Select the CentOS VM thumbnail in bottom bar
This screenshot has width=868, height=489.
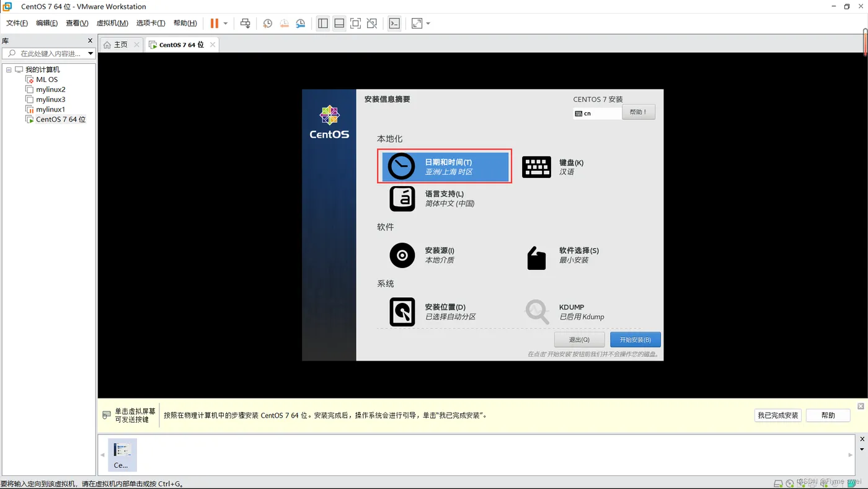[x=122, y=454]
